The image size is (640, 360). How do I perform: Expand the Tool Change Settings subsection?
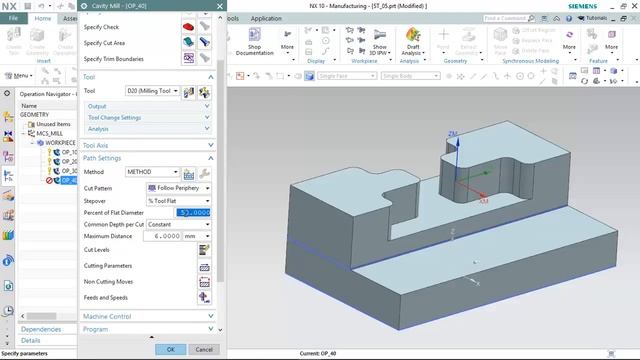pyautogui.click(x=207, y=118)
